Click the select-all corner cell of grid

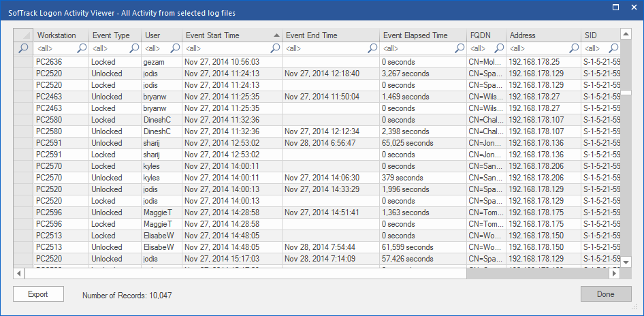point(23,35)
